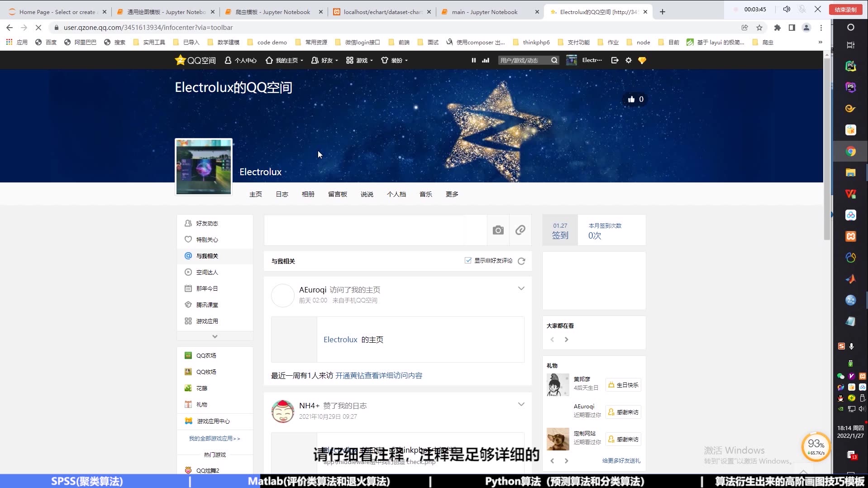Expand 我的主页 dropdown menu
The height and width of the screenshot is (488, 868).
pos(284,60)
